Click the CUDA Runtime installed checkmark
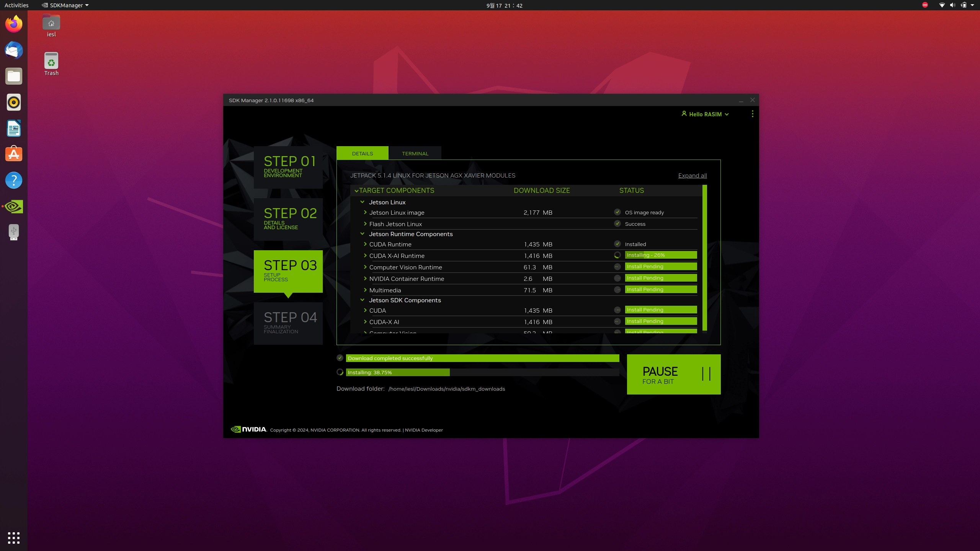Viewport: 980px width, 551px height. click(x=617, y=244)
